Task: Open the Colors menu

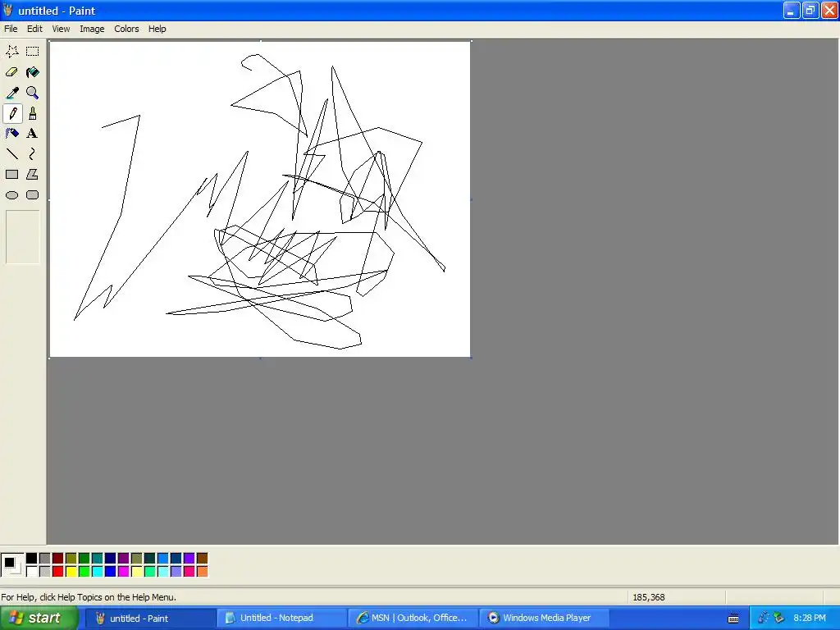Action: 126,29
